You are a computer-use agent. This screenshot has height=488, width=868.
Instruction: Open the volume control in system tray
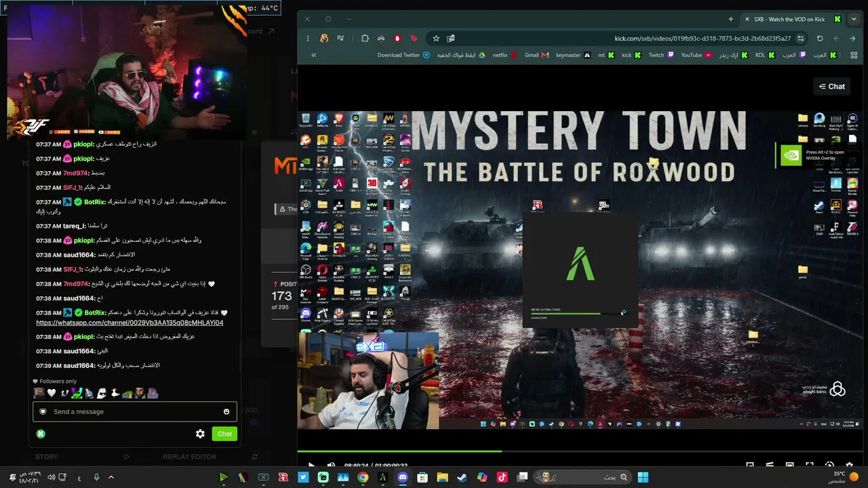point(52,477)
